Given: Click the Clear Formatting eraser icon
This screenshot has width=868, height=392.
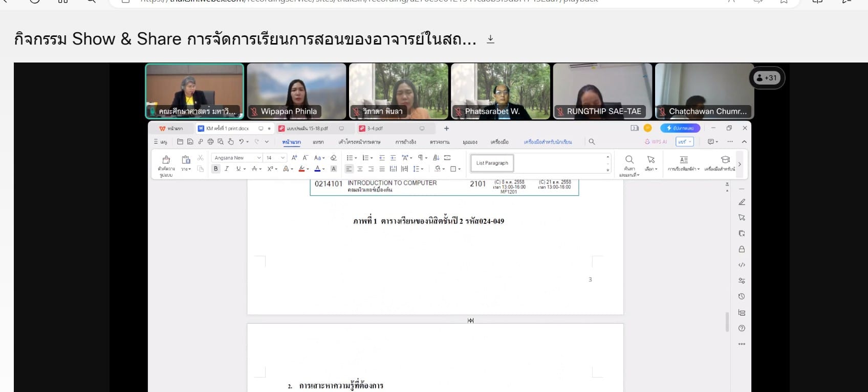Looking at the screenshot, I should [x=334, y=158].
